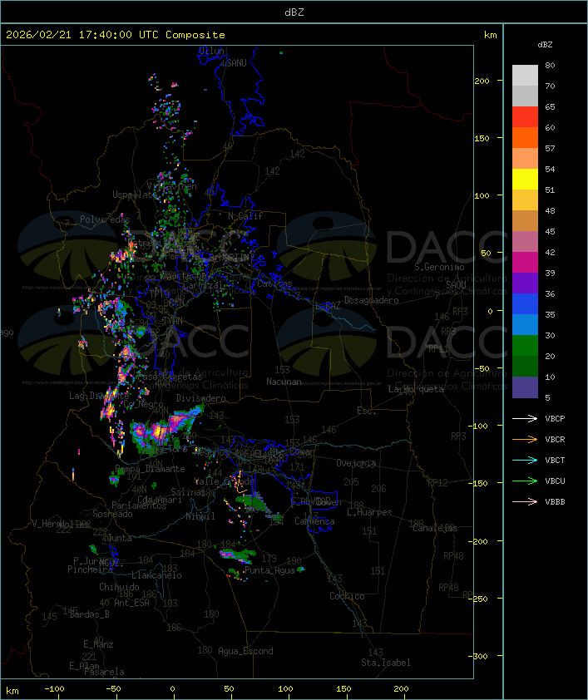The height and width of the screenshot is (700, 588).
Task: Click the Pampa_Diamante place label
Action: pyautogui.click(x=150, y=469)
